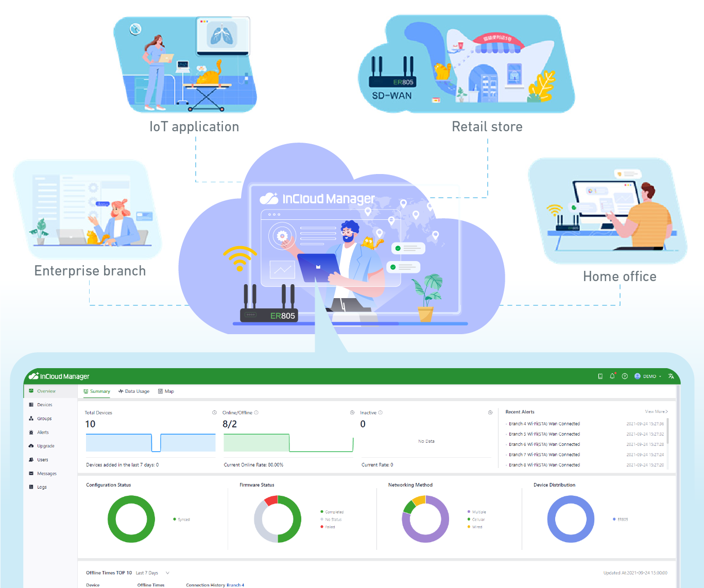Screen dimensions: 704x588
Task: Open the notifications bell icon
Action: (x=612, y=376)
